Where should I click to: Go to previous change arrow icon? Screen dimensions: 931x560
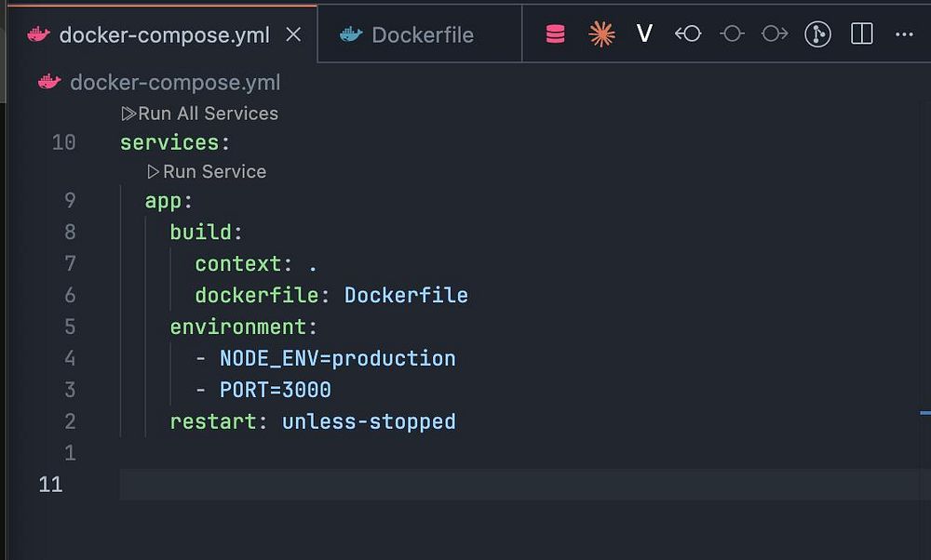click(688, 34)
